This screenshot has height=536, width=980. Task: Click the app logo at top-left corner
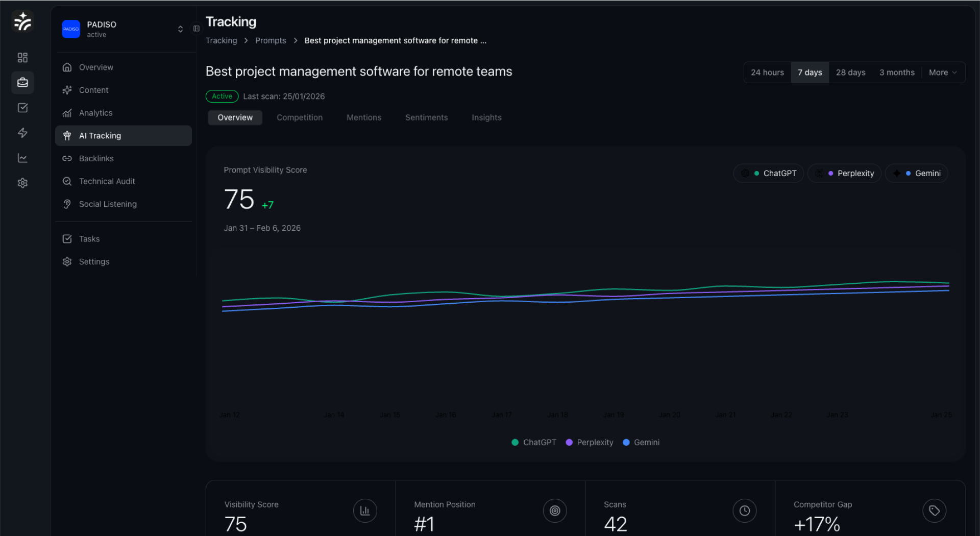(22, 21)
